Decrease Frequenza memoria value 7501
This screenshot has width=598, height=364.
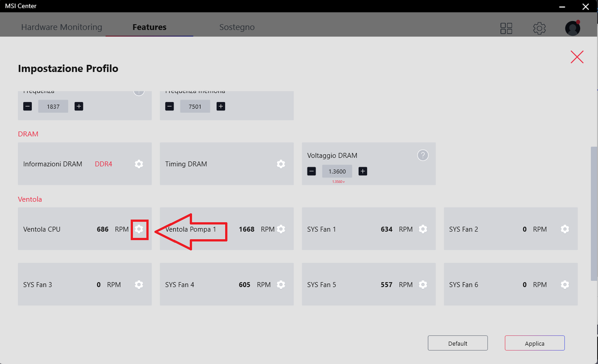[170, 106]
